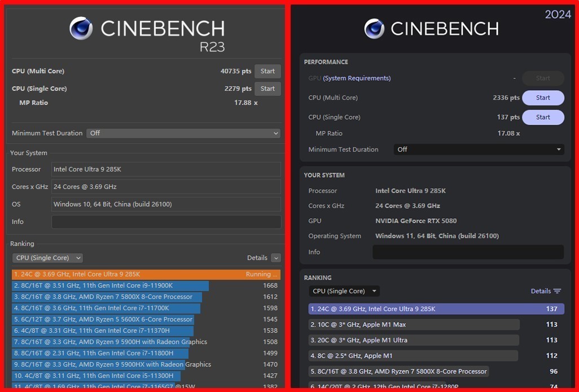Select the i9-11900K ranking row
Image resolution: width=579 pixels, height=392 pixels.
tap(110, 286)
